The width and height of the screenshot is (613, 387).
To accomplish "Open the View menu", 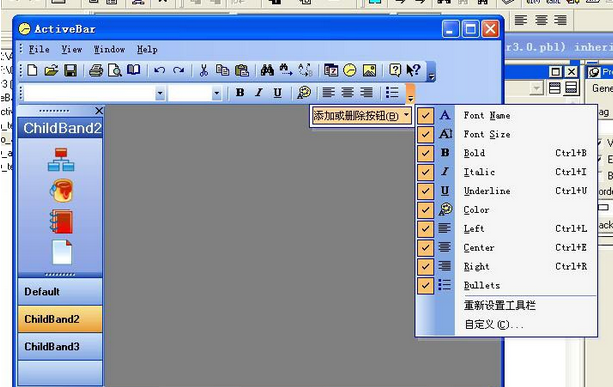I will (x=72, y=50).
